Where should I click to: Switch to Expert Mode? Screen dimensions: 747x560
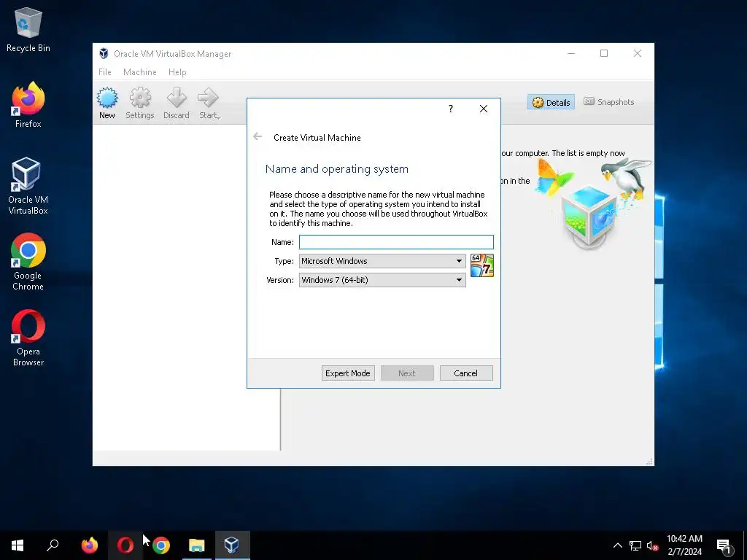point(348,373)
